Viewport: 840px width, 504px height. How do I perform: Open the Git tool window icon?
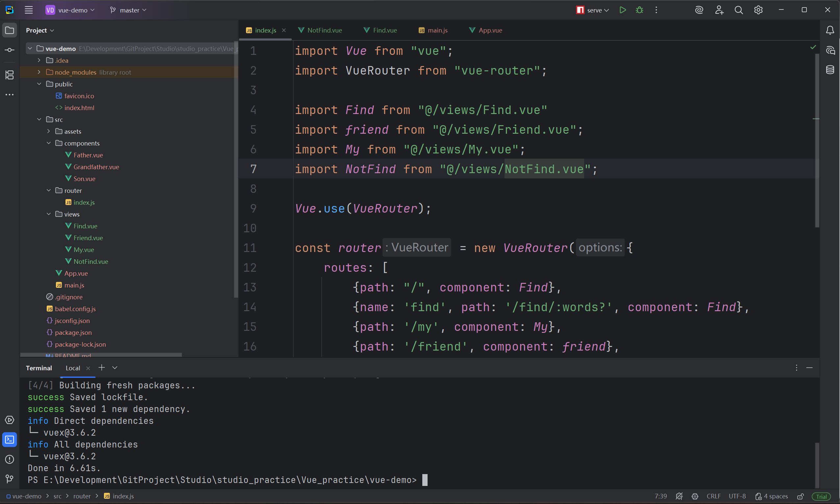tap(10, 479)
